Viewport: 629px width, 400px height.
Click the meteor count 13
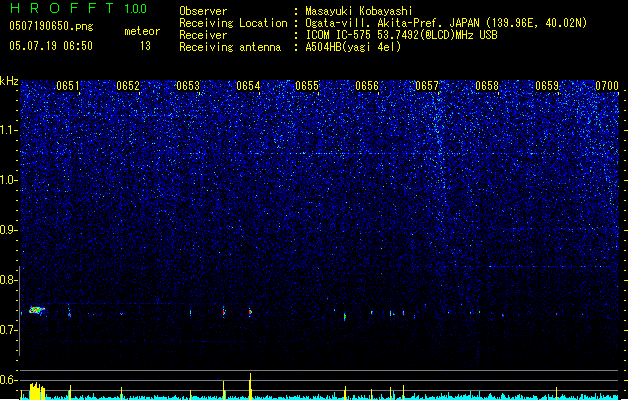tap(145, 46)
